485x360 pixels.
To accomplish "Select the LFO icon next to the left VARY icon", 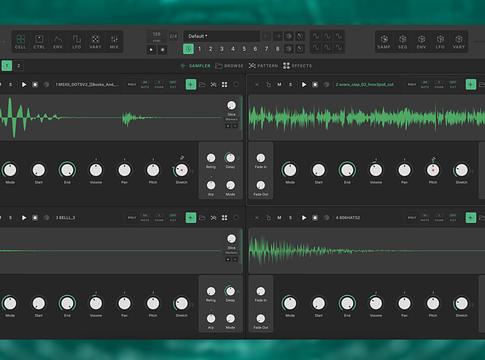I will [77, 42].
